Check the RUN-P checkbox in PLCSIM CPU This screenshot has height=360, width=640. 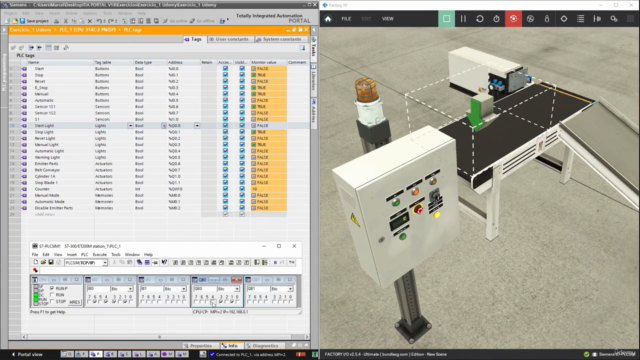[x=52, y=288]
